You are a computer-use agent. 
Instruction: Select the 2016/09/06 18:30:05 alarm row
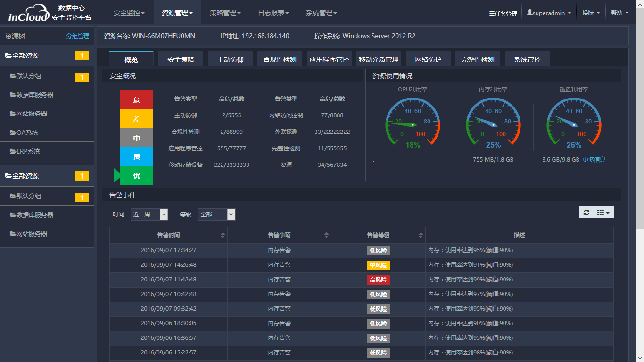[362, 323]
